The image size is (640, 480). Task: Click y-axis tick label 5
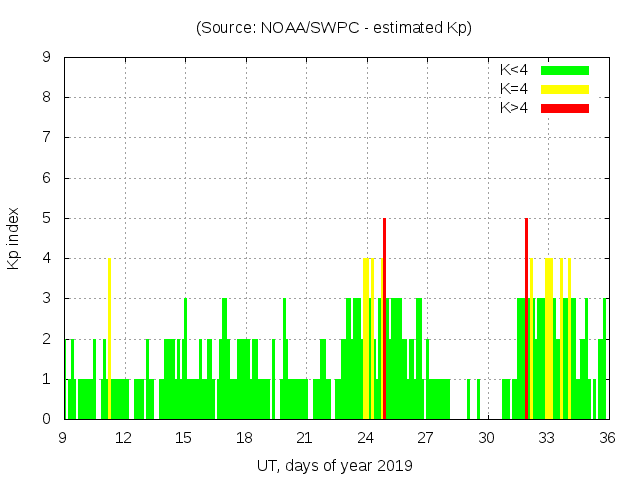click(48, 218)
